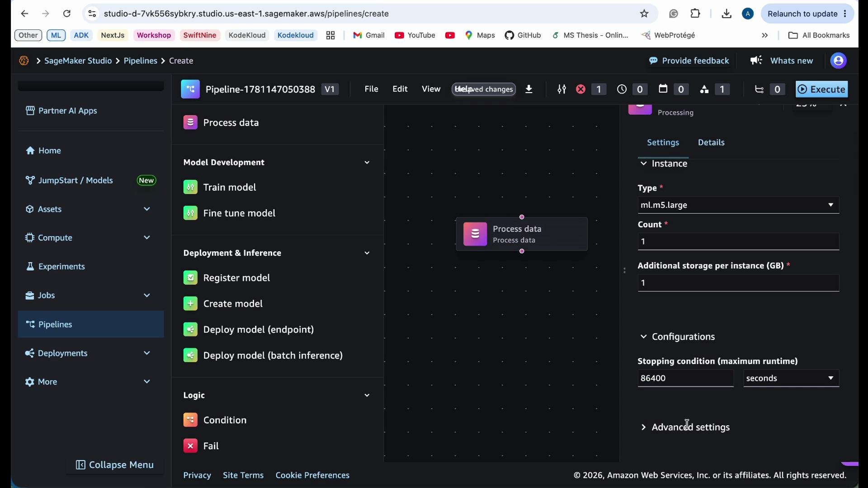Screen dimensions: 868x488
Task: Open the pipeline parameters sliders icon
Action: [561, 89]
